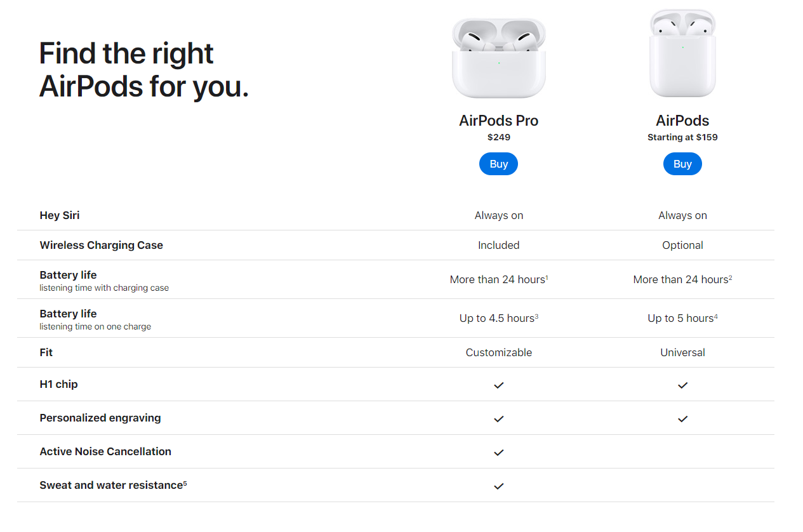Viewport: 803px width, 532px height.
Task: Click footnote 5 on Sweat and water resistance
Action: click(x=185, y=482)
